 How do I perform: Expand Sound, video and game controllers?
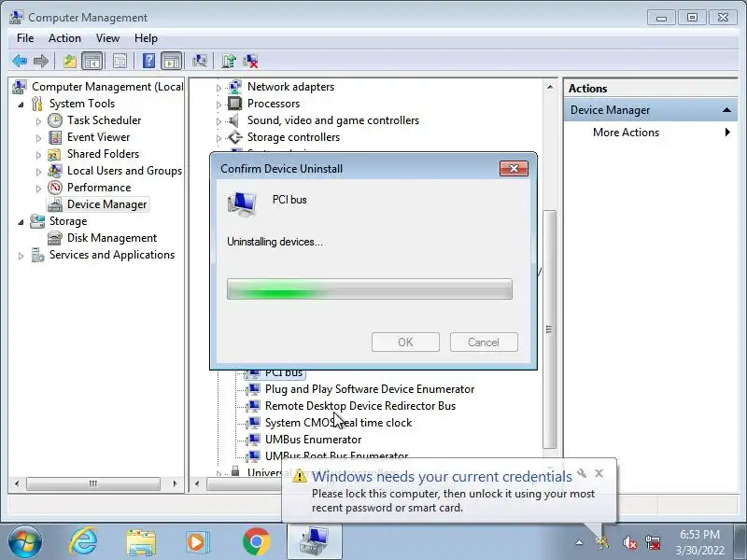click(x=218, y=121)
